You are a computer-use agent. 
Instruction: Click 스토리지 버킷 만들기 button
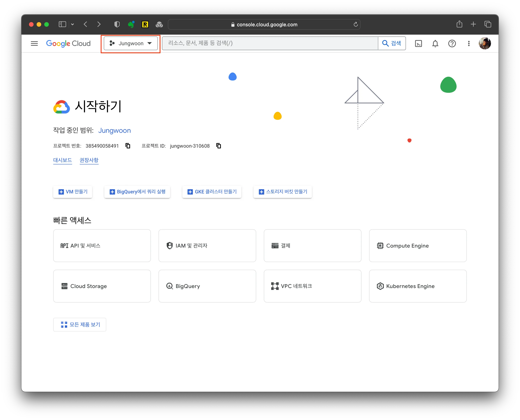coord(283,192)
